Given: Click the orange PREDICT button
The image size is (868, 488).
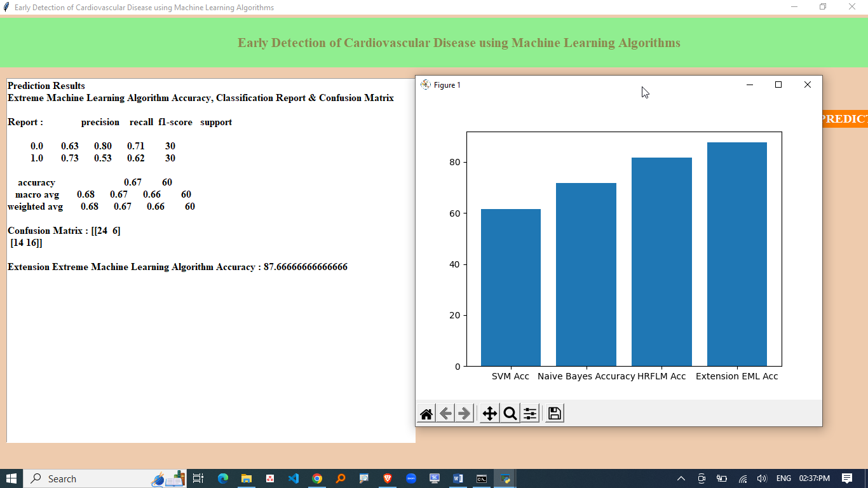Looking at the screenshot, I should pos(844,119).
